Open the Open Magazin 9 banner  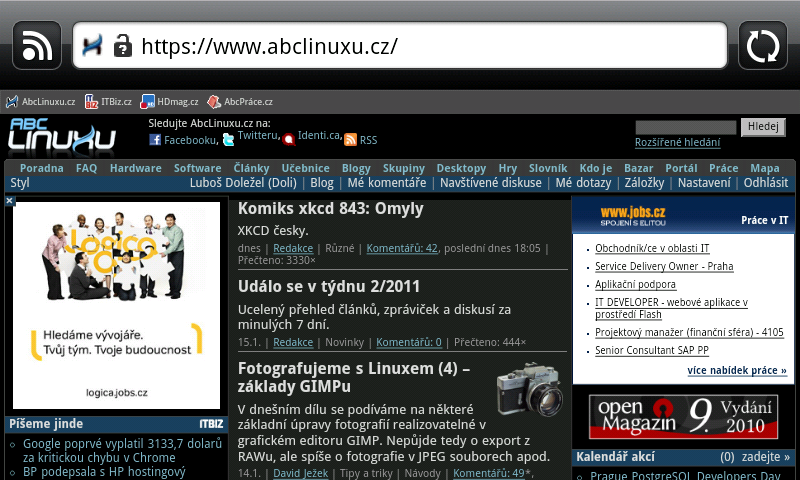point(684,417)
